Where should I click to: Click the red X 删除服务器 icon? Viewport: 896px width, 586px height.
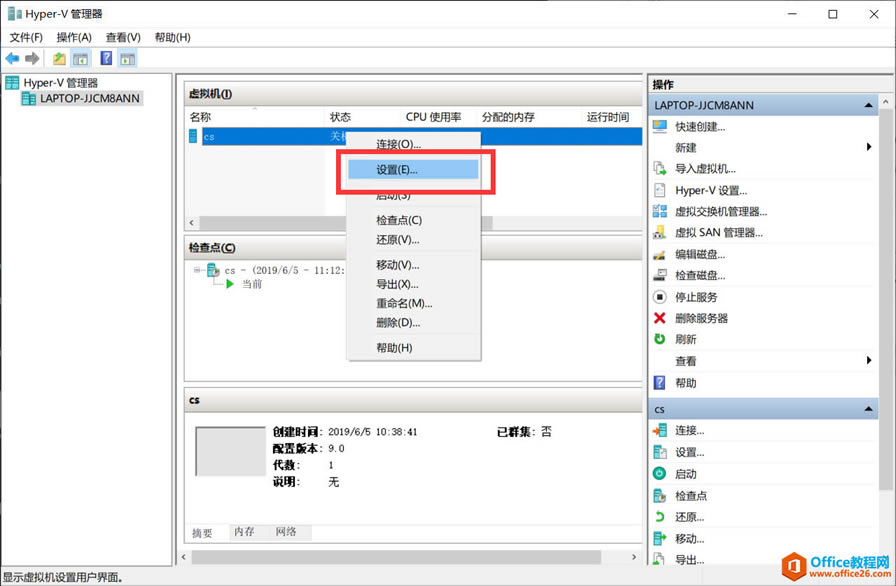pos(659,318)
